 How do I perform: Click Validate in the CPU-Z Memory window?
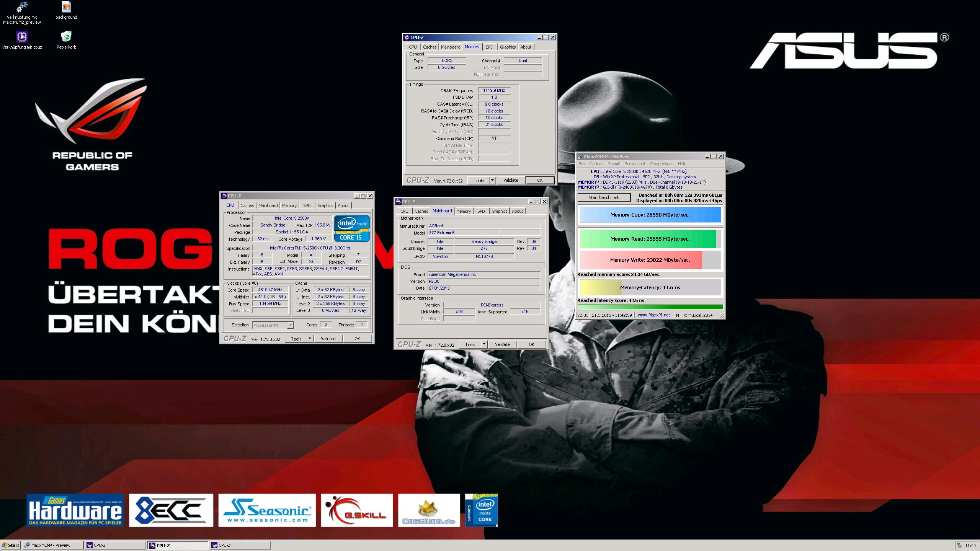(x=510, y=180)
